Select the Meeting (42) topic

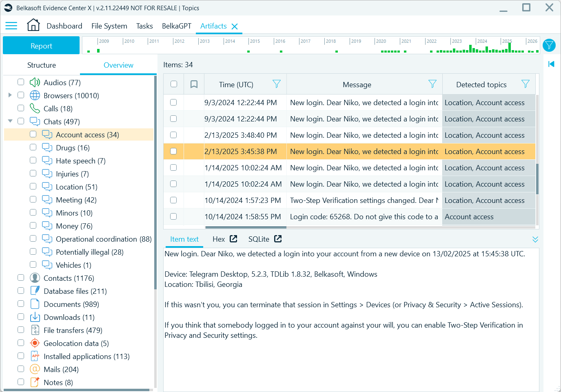pos(76,200)
